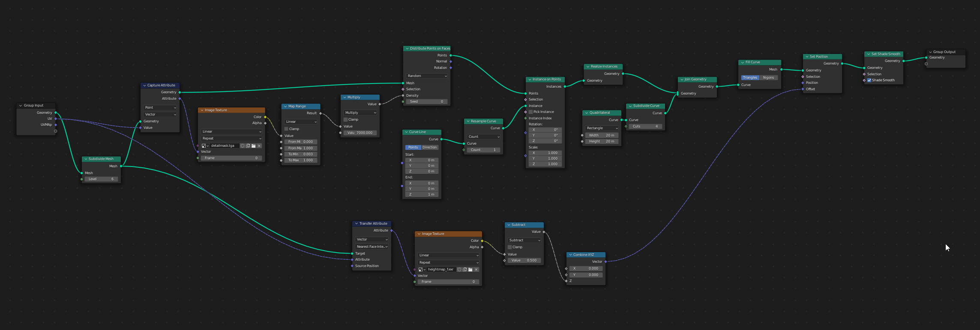Click fake user shield for detailmask.tga
The width and height of the screenshot is (980, 330).
[x=243, y=146]
